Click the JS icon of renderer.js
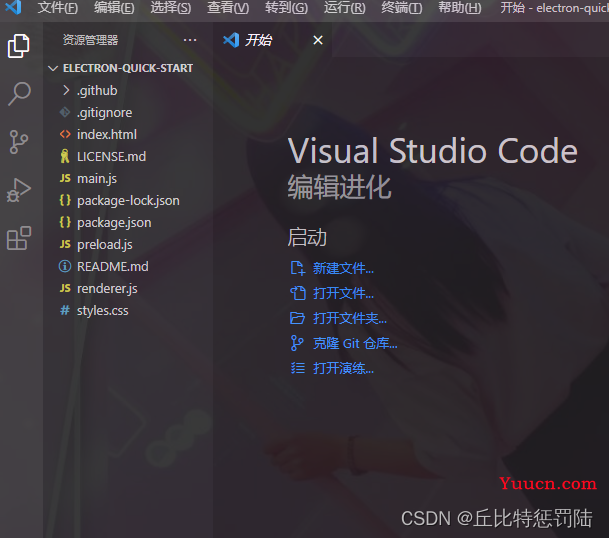The width and height of the screenshot is (609, 538). click(x=65, y=288)
